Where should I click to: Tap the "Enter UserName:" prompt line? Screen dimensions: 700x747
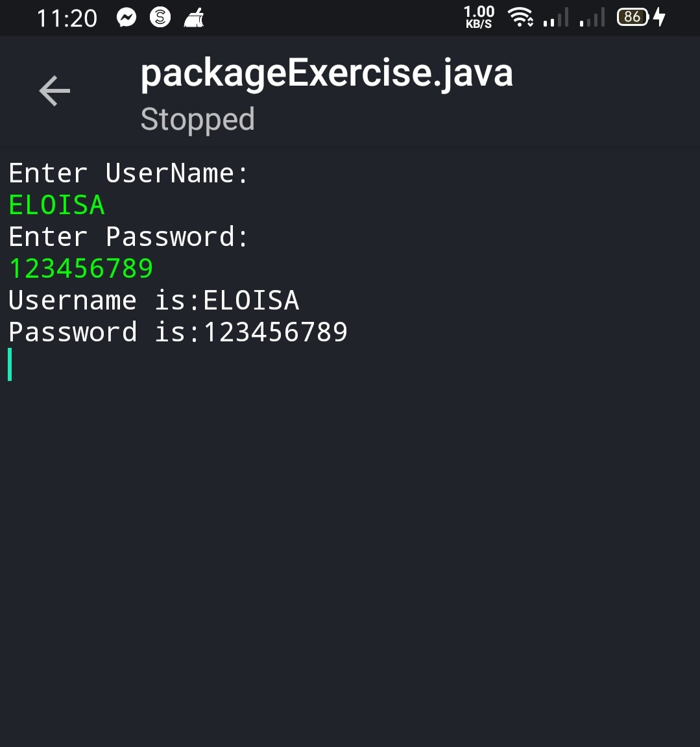tap(128, 173)
